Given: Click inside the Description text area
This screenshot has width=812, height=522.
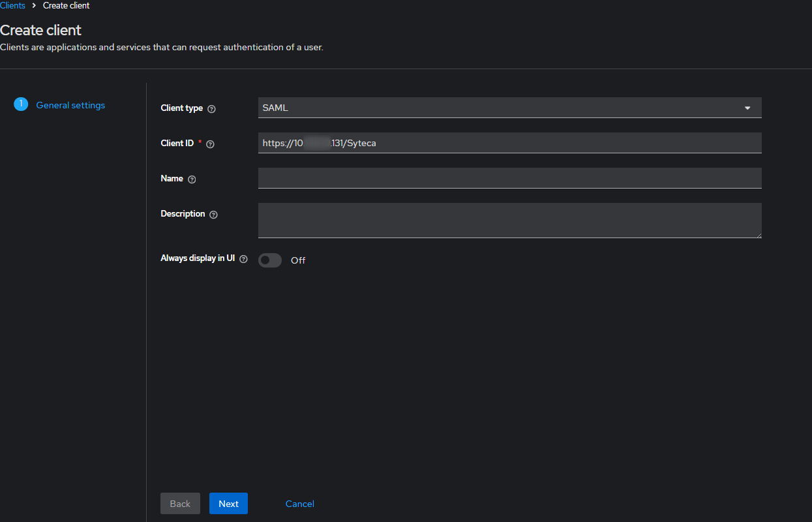Looking at the screenshot, I should point(509,221).
